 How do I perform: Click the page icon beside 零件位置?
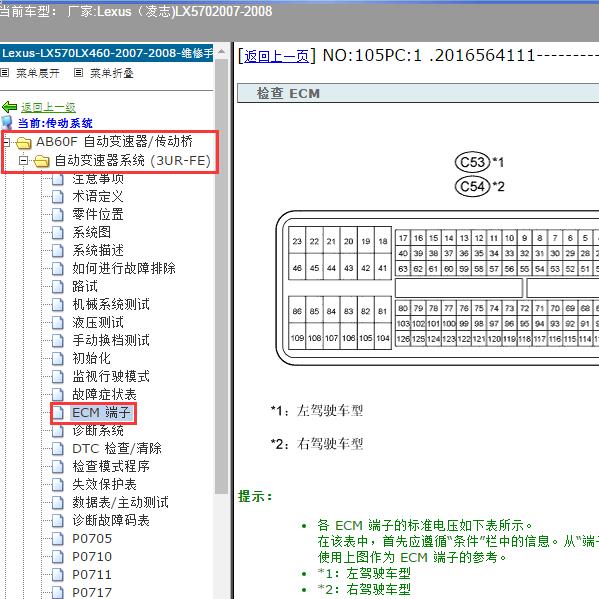[x=58, y=215]
